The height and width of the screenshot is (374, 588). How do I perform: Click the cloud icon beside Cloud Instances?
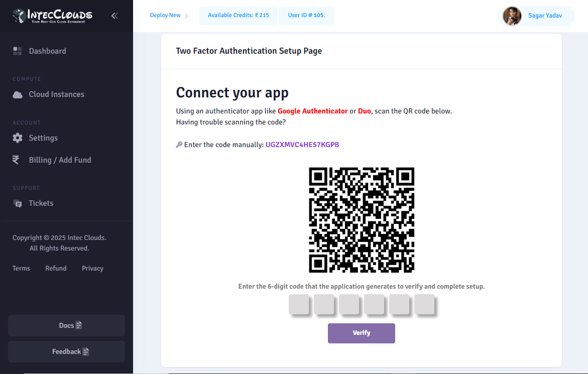pyautogui.click(x=18, y=95)
